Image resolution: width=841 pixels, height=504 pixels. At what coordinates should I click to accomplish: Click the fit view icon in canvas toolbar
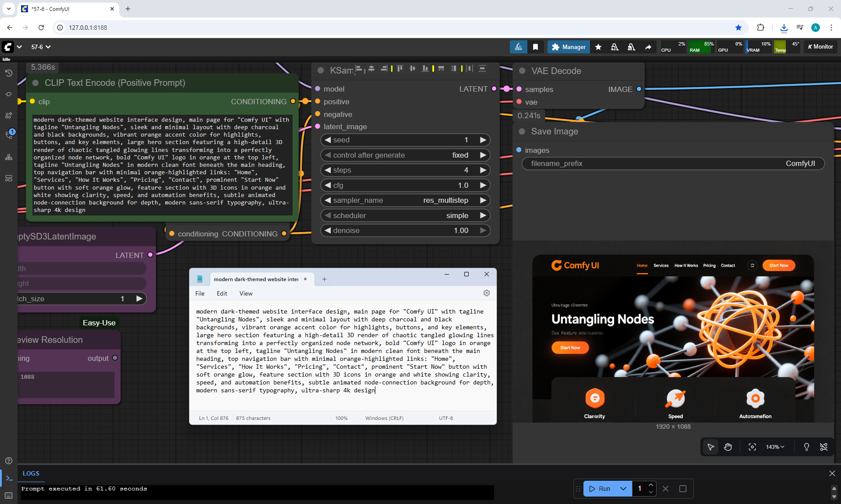pyautogui.click(x=752, y=447)
